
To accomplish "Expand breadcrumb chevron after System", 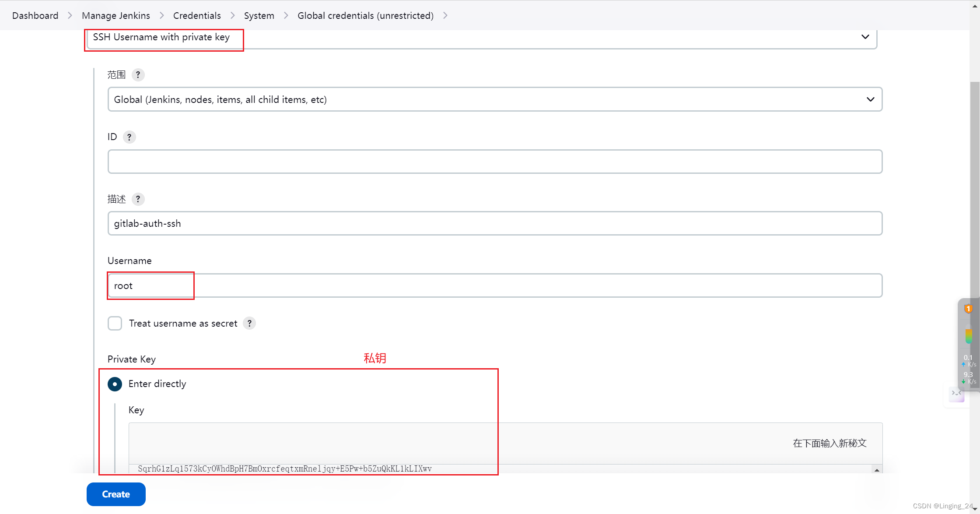I will pos(286,16).
